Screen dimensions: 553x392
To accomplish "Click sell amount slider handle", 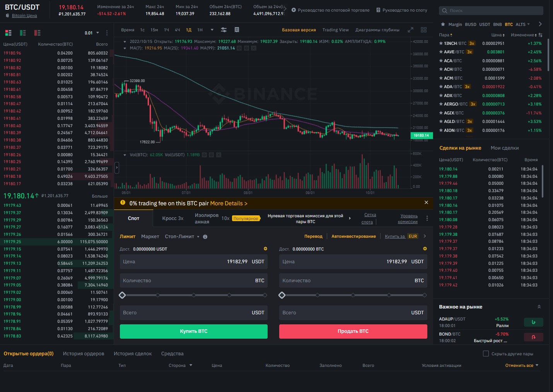I will 282,295.
